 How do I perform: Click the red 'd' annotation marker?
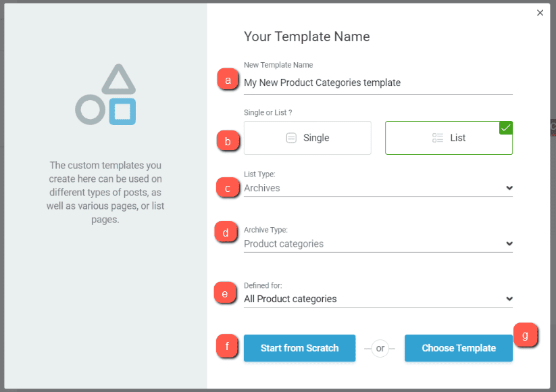(x=224, y=232)
